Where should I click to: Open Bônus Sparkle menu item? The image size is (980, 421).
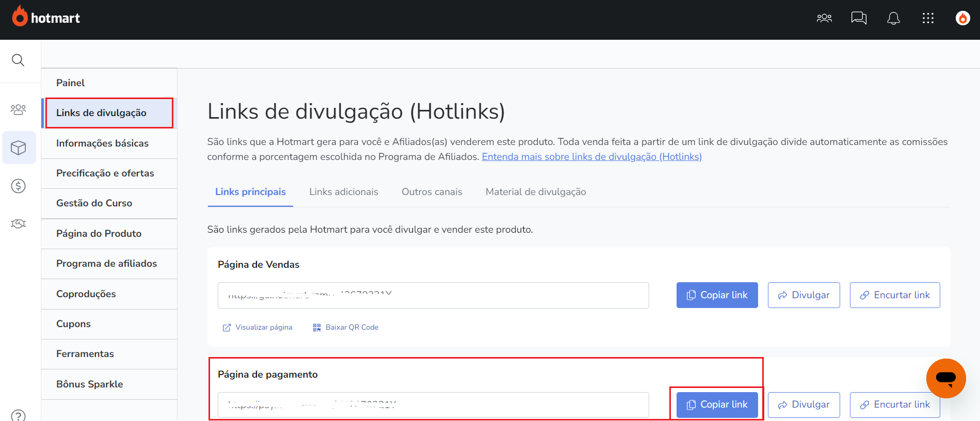point(109,384)
